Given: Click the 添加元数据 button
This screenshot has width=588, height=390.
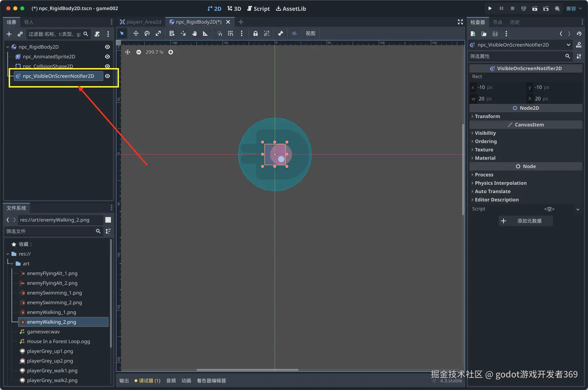Looking at the screenshot, I should (525, 221).
